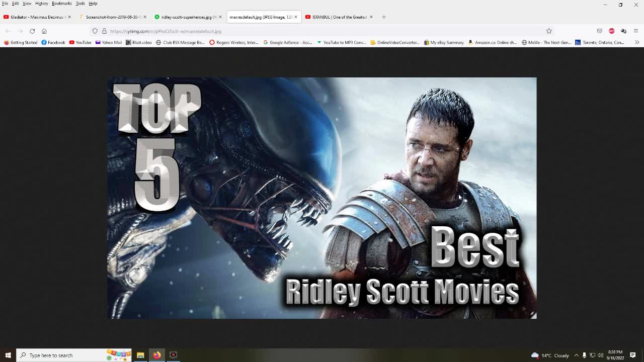644x362 pixels.
Task: Open the YouTube bookmark
Action: pos(80,43)
